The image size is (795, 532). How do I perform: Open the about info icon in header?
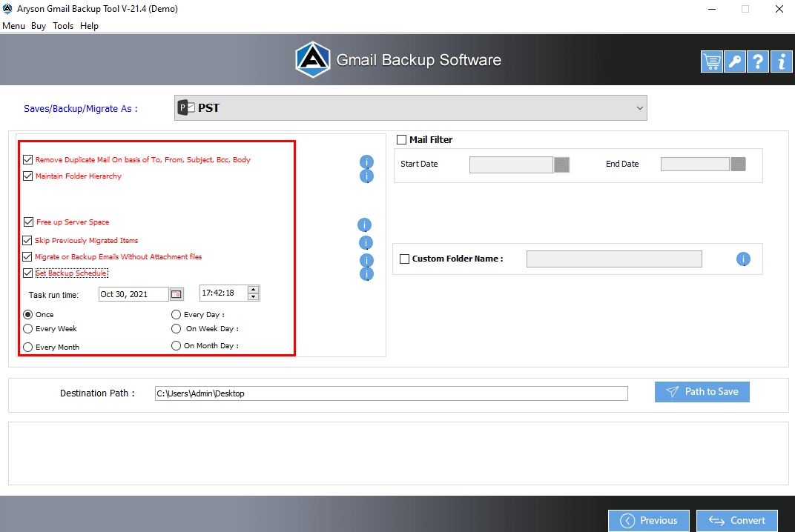pos(782,61)
